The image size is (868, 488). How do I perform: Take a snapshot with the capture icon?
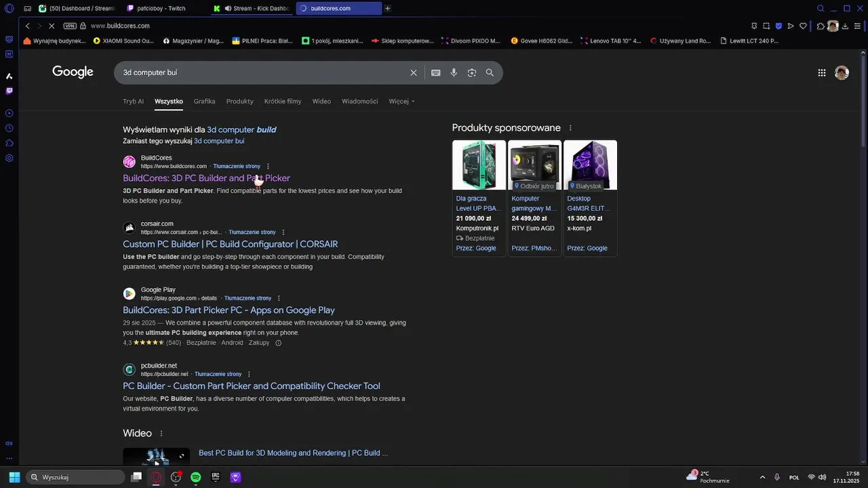point(766,26)
